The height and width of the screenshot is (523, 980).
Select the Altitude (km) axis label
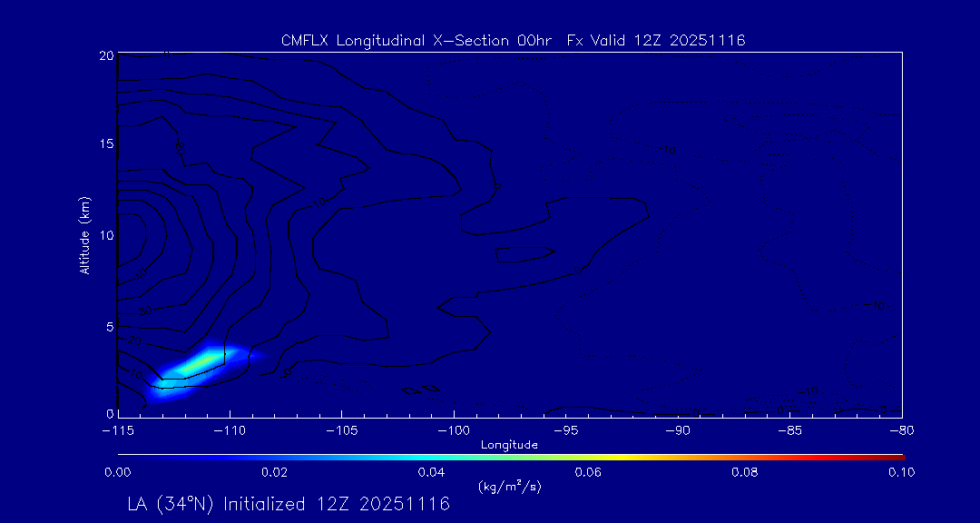pos(84,234)
